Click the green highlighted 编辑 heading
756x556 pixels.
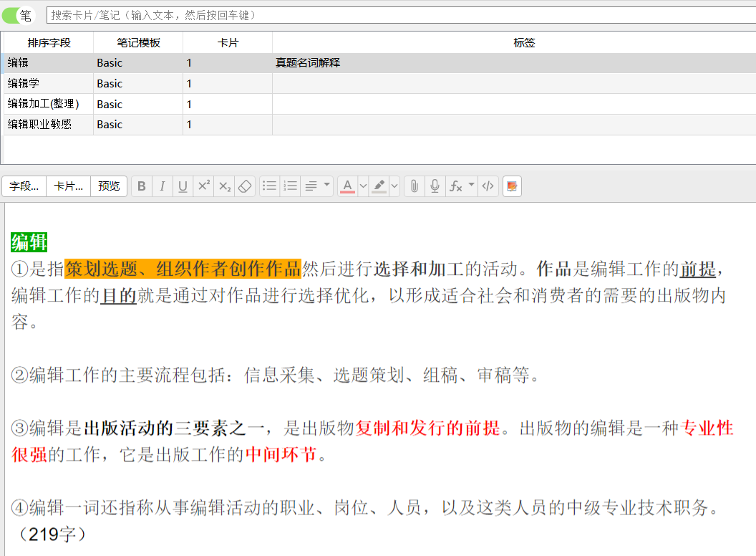pos(29,242)
